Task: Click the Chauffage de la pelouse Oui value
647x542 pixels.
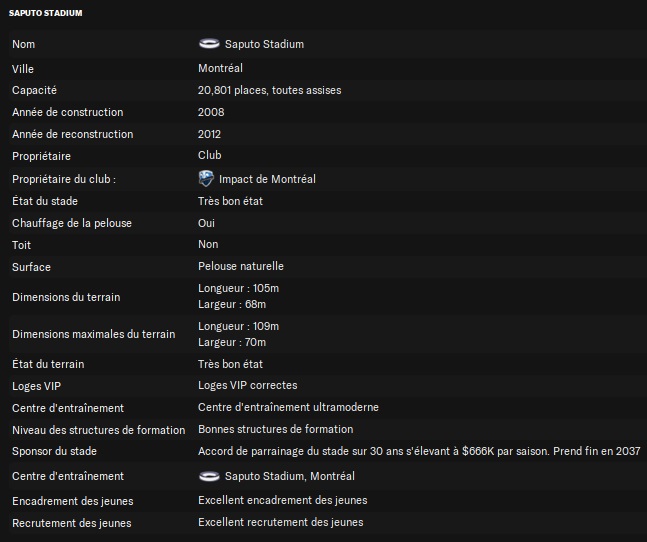Action: click(206, 223)
